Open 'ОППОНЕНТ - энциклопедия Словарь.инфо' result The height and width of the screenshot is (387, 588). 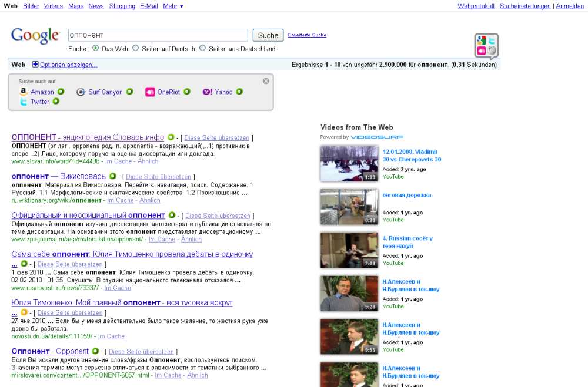(88, 137)
